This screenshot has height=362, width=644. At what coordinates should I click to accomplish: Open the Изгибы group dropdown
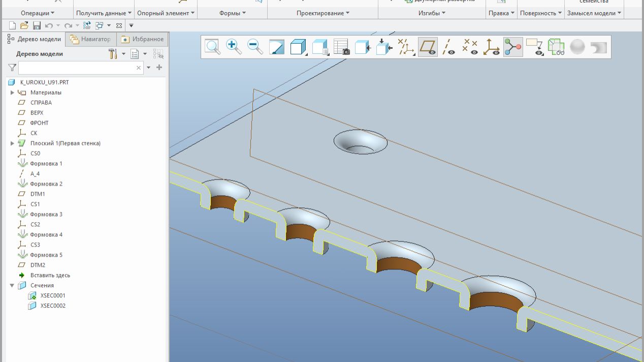(x=433, y=13)
